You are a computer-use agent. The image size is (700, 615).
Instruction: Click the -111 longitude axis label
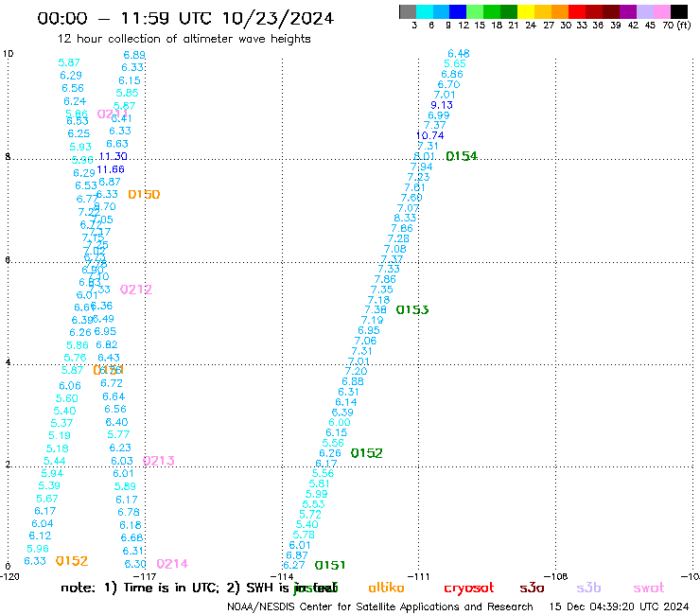[418, 576]
